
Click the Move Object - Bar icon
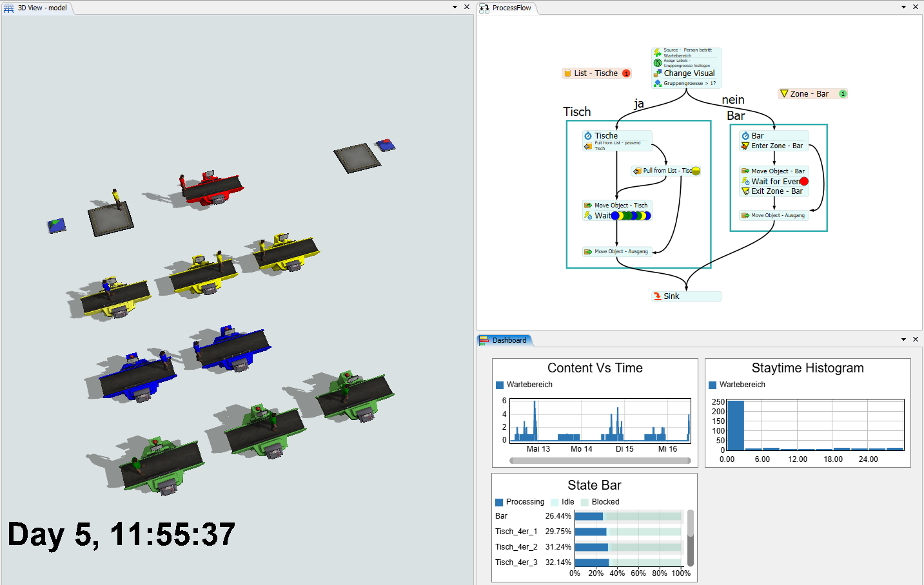click(x=745, y=171)
